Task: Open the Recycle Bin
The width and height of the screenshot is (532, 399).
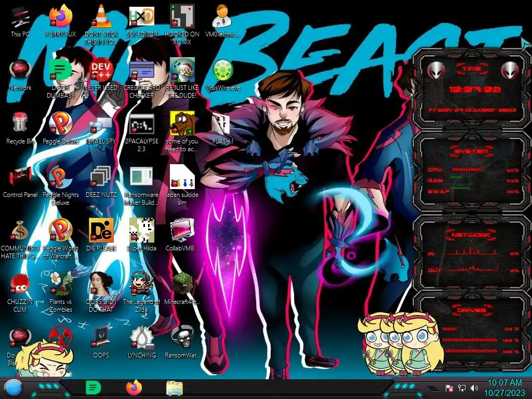Action: pyautogui.click(x=20, y=123)
